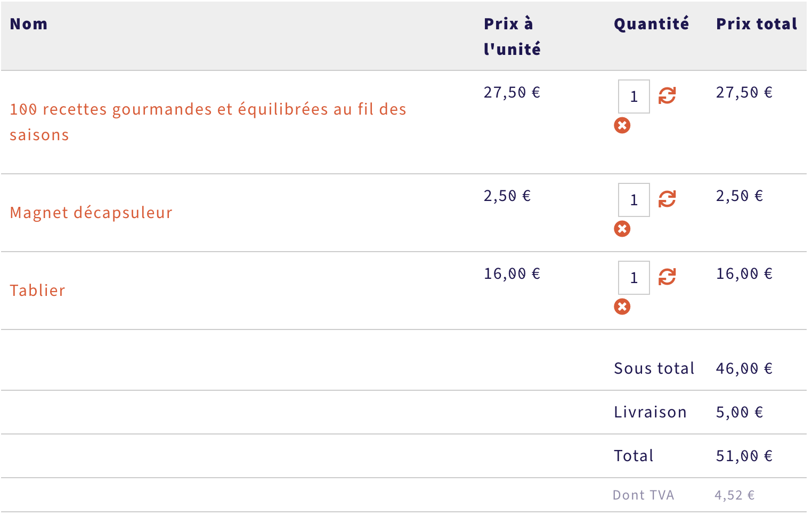Click the Prix total column header
Viewport: 812px width, 515px height.
[756, 24]
